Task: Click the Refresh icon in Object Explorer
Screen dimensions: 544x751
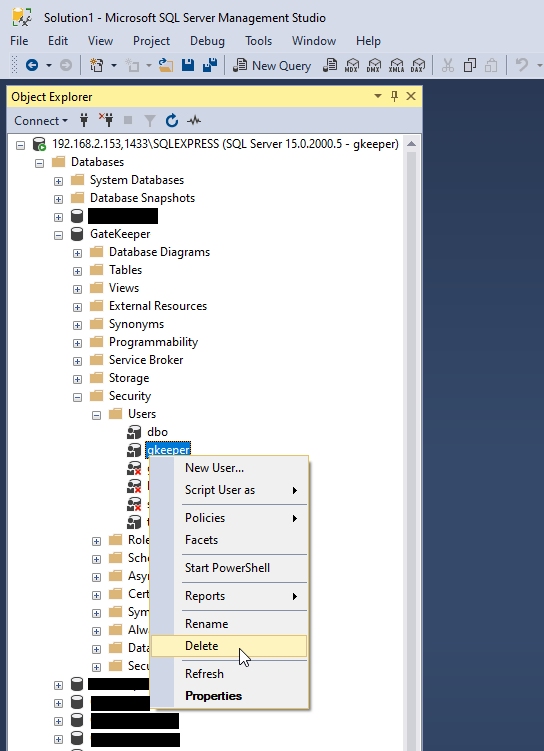Action: pyautogui.click(x=172, y=121)
